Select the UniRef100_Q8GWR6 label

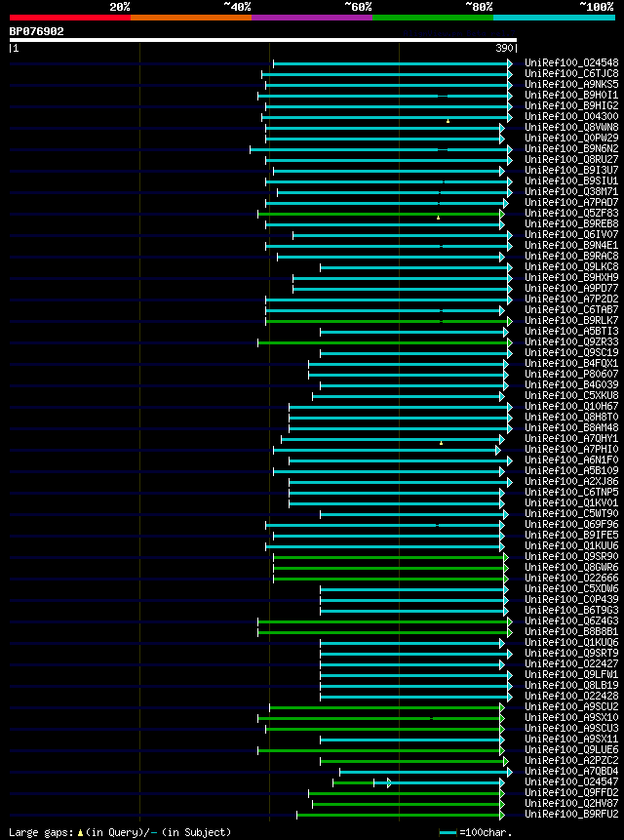point(571,567)
